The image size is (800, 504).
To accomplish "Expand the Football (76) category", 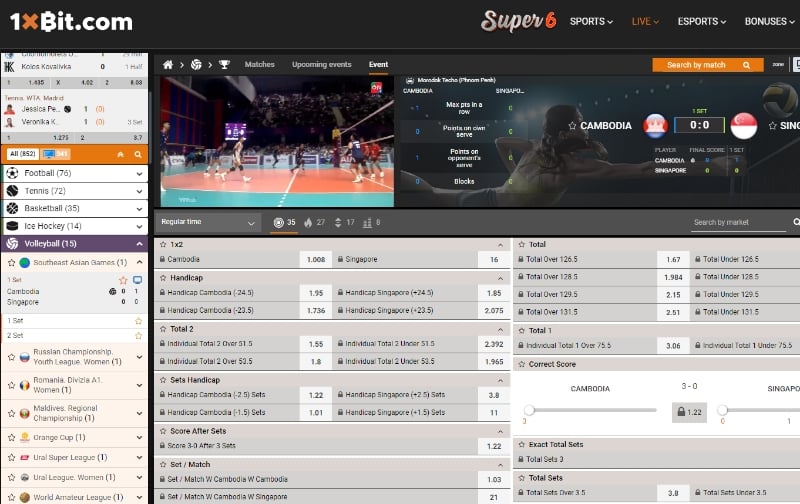I will click(139, 173).
